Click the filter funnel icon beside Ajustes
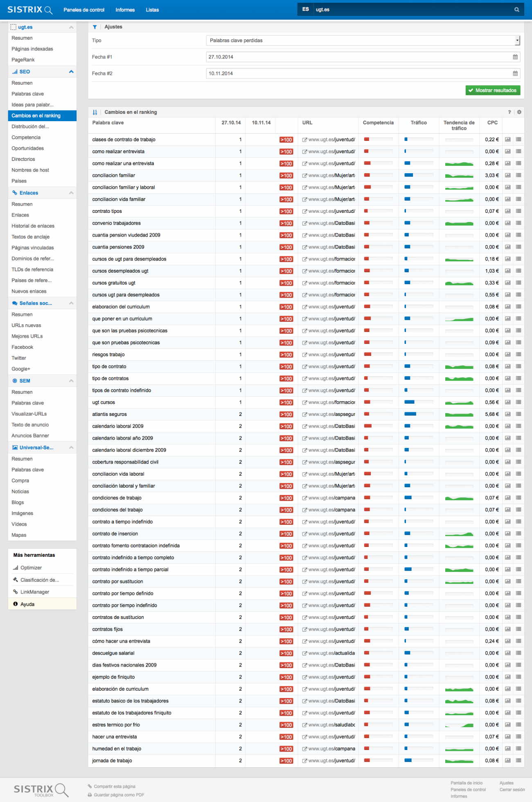The image size is (532, 802). (x=95, y=27)
